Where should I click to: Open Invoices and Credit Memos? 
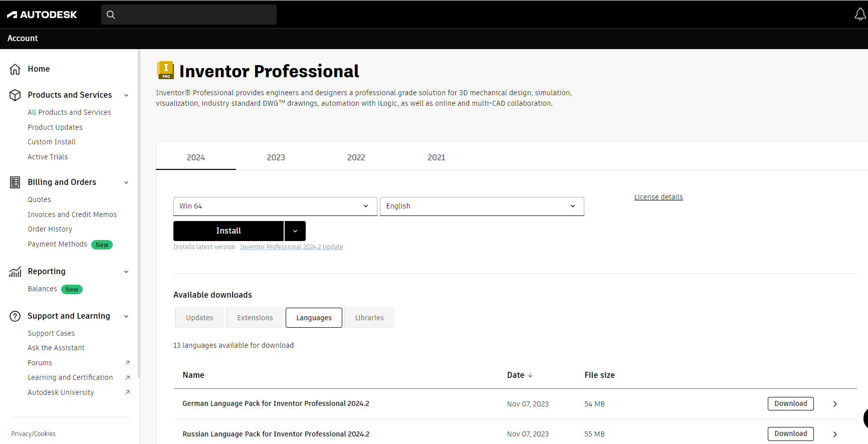point(72,214)
